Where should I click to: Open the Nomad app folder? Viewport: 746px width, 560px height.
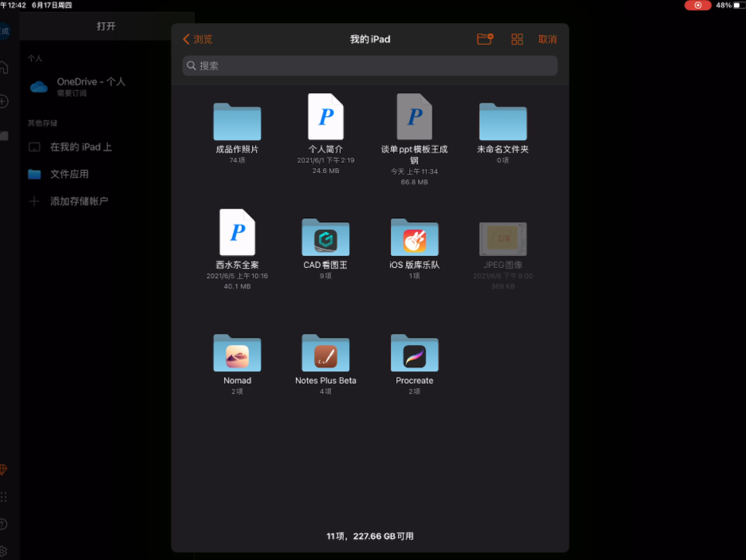click(x=237, y=353)
